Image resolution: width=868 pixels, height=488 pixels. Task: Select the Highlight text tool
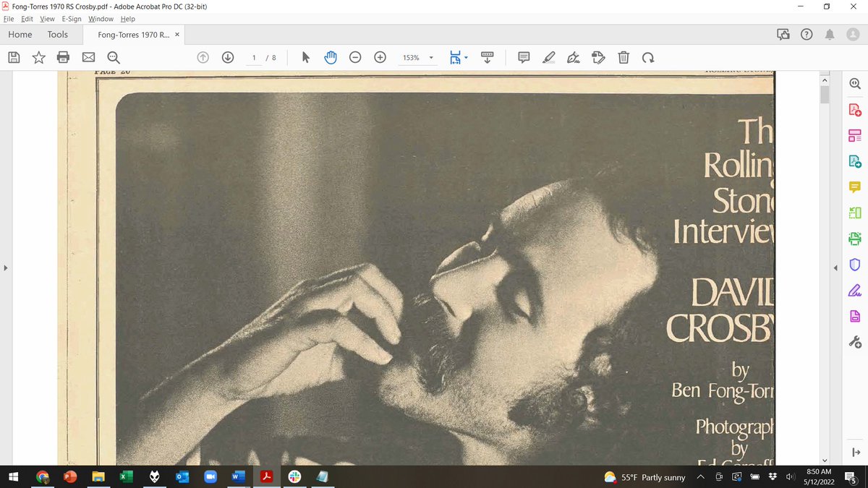point(548,57)
